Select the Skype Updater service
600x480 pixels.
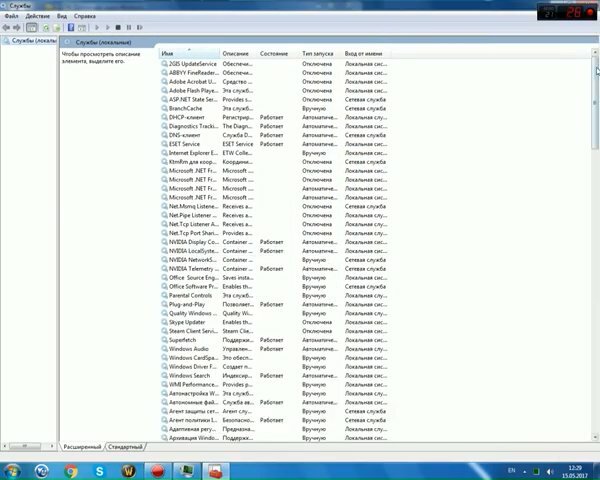tap(274, 322)
